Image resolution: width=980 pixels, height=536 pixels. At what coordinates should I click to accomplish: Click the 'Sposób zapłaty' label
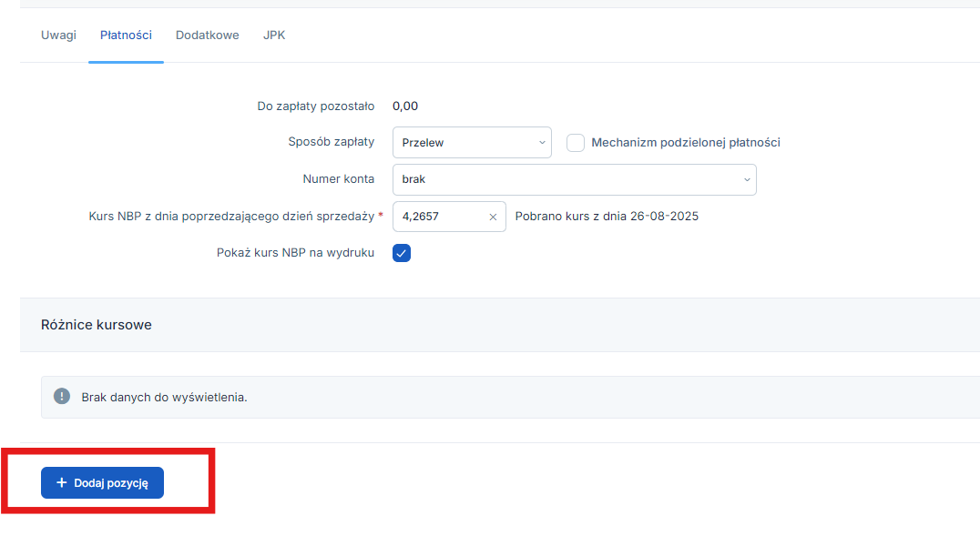click(x=332, y=142)
